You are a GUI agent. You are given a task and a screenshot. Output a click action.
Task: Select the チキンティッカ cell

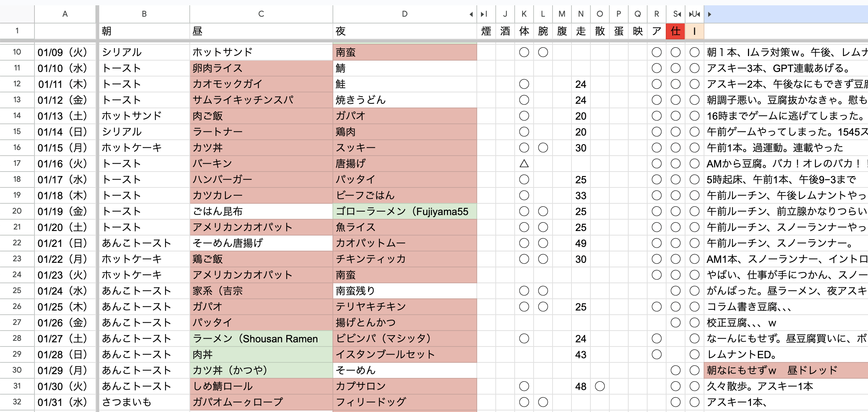tap(405, 259)
